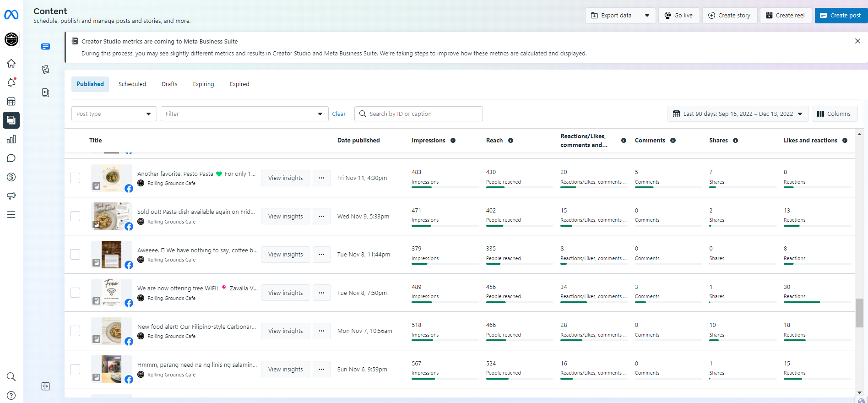Open Insights bar chart icon
Screen dimensions: 868x403
coord(11,139)
